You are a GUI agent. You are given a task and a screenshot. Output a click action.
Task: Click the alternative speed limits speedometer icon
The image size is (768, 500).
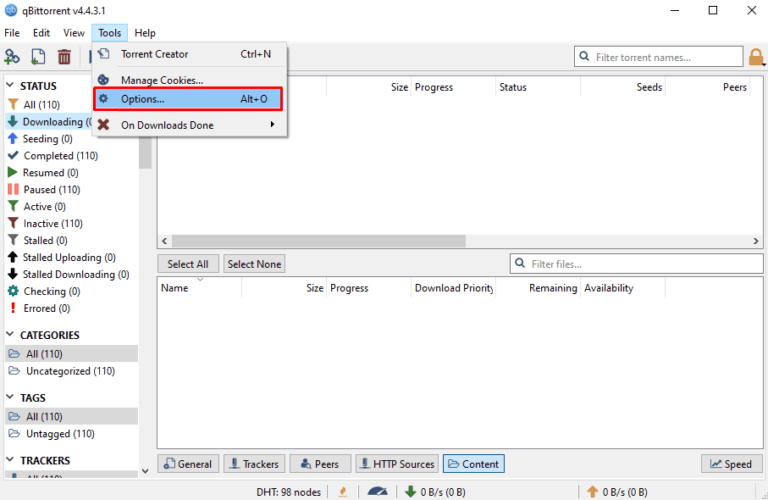point(377,491)
